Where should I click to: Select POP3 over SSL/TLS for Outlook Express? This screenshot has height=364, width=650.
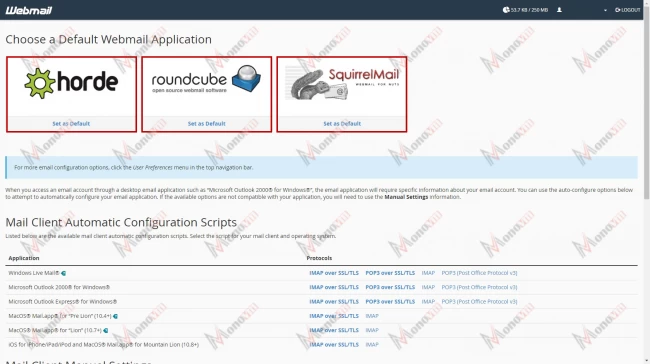point(390,301)
